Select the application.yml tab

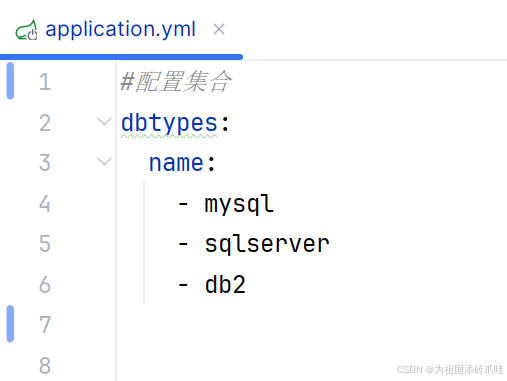coord(120,29)
